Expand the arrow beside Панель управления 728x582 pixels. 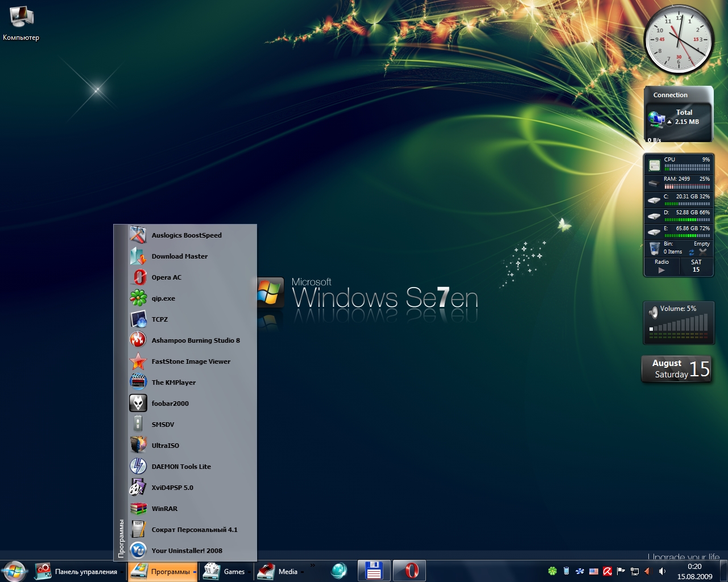(x=122, y=572)
